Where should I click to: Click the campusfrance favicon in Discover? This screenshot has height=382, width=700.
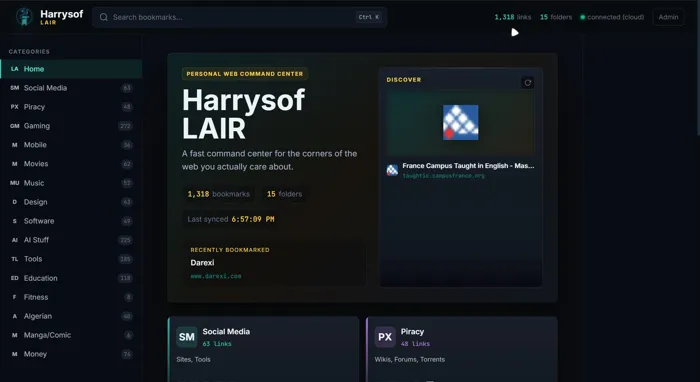click(x=392, y=170)
